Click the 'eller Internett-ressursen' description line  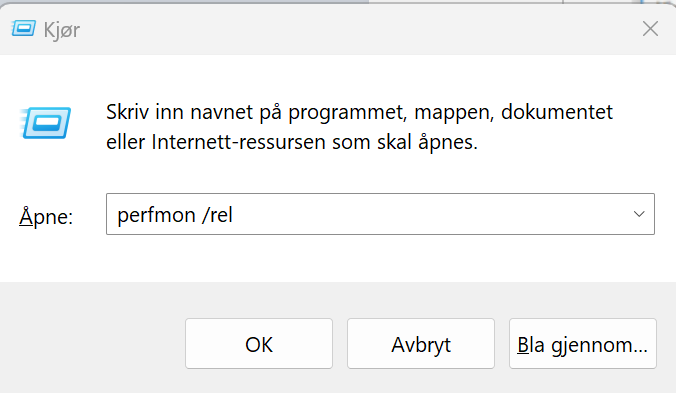coord(292,142)
